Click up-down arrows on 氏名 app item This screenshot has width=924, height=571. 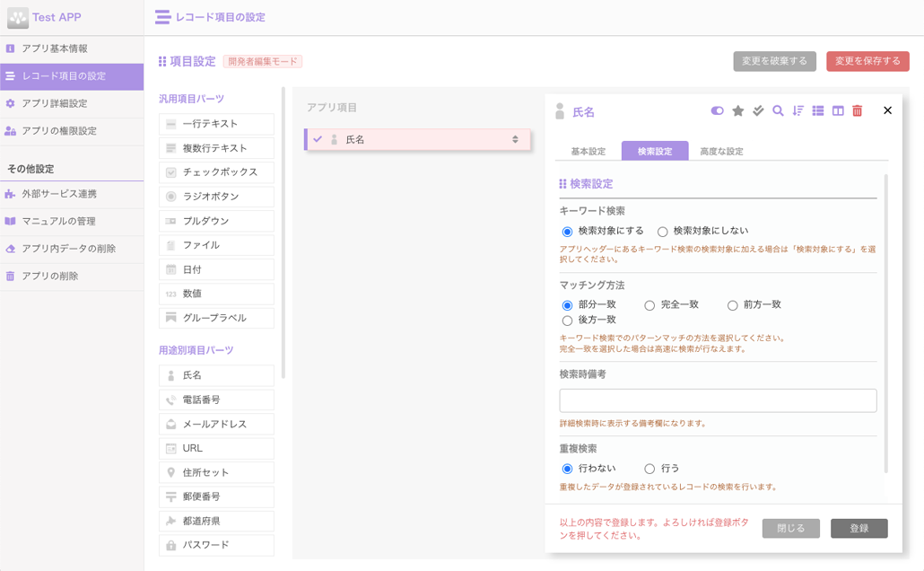(x=515, y=139)
